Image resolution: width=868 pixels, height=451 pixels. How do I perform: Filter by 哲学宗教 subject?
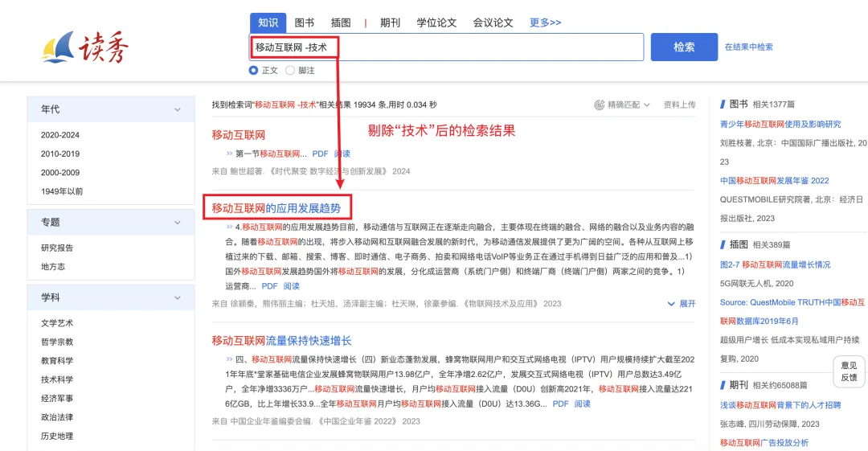56,342
